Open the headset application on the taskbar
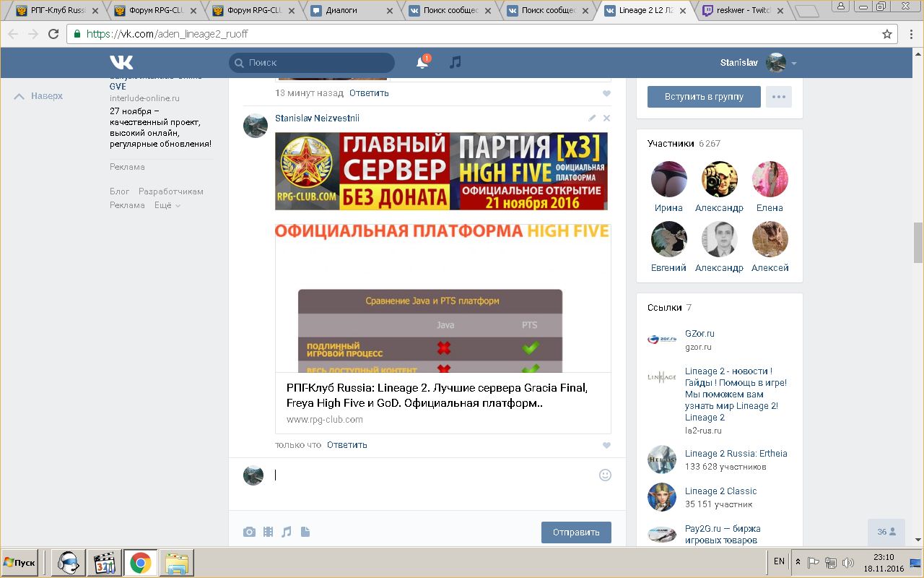This screenshot has width=924, height=578. 70,562
